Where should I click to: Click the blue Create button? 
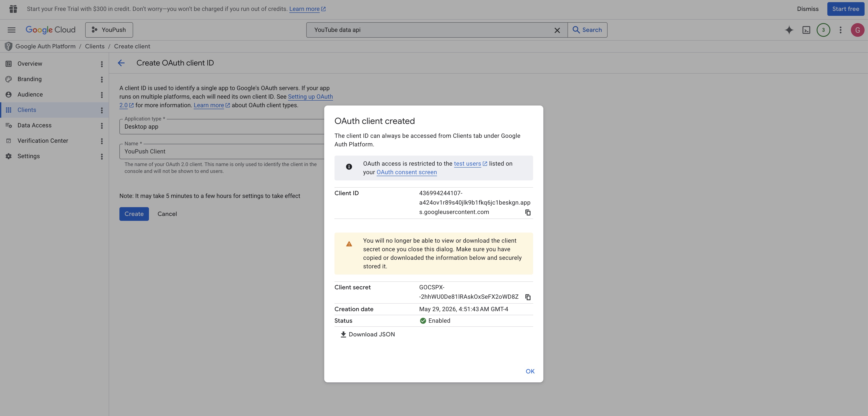134,214
